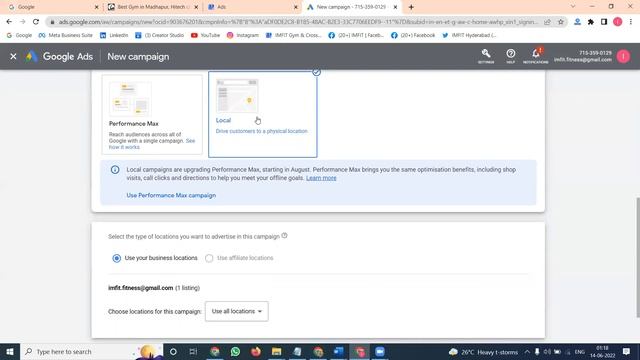Open Task View on the taskbar
640x360 pixels.
point(193,351)
